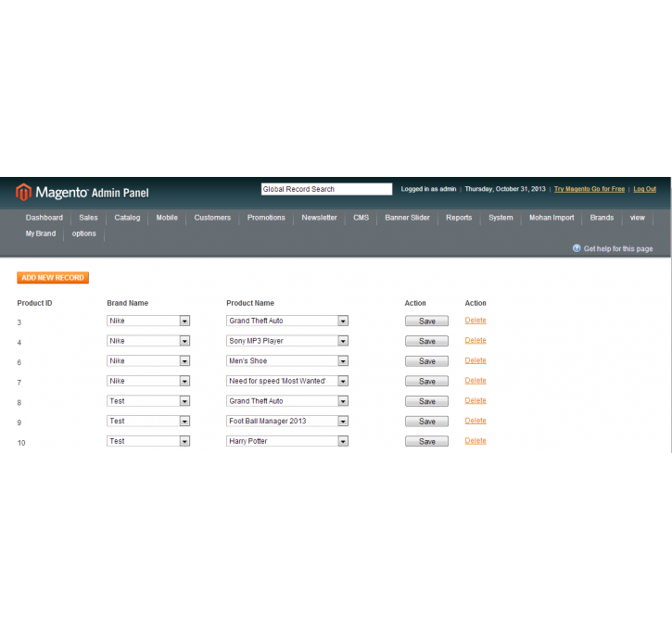Open Try Magento Go for Free link
The image size is (672, 630).
(x=590, y=189)
